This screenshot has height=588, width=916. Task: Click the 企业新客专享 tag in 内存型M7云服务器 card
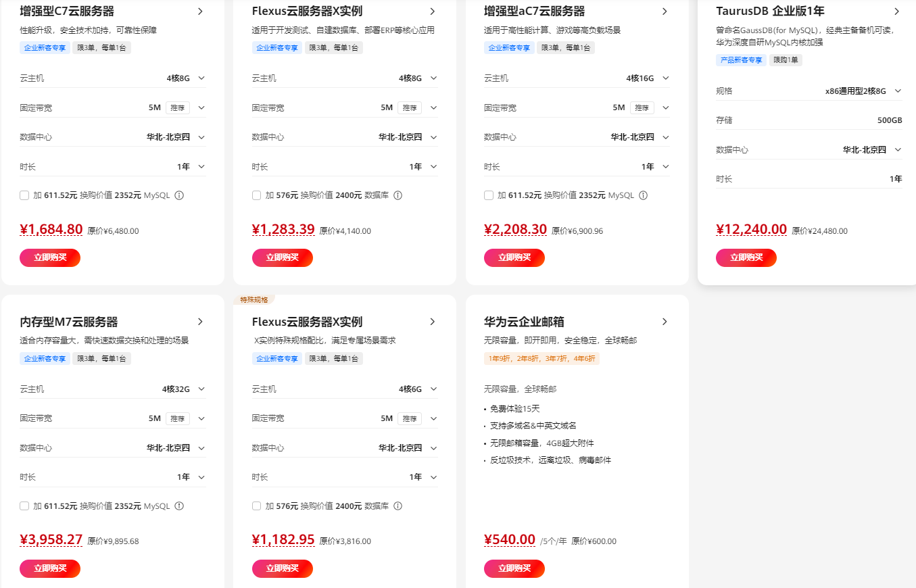point(45,359)
